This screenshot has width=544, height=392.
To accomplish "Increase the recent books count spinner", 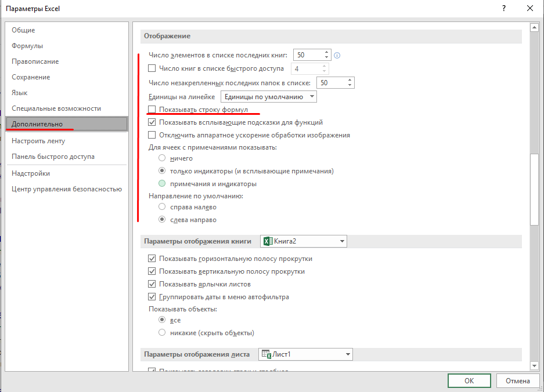I will point(326,52).
